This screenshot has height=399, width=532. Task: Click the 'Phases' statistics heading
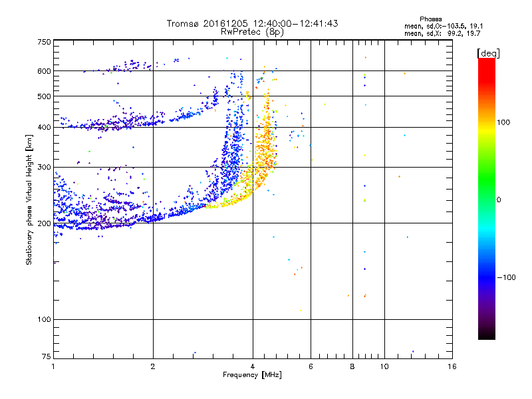pyautogui.click(x=430, y=19)
